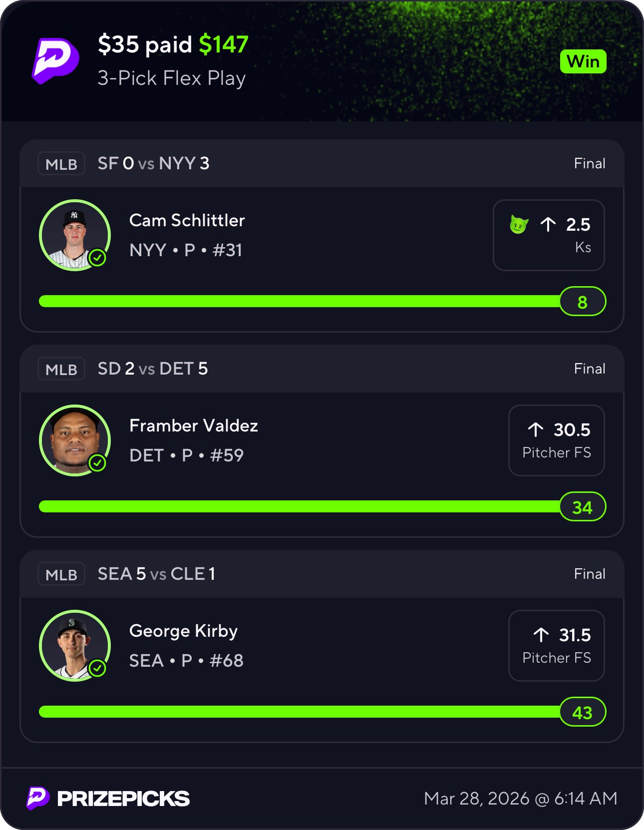Click the MLB tag on the SF vs NYY game

point(61,164)
